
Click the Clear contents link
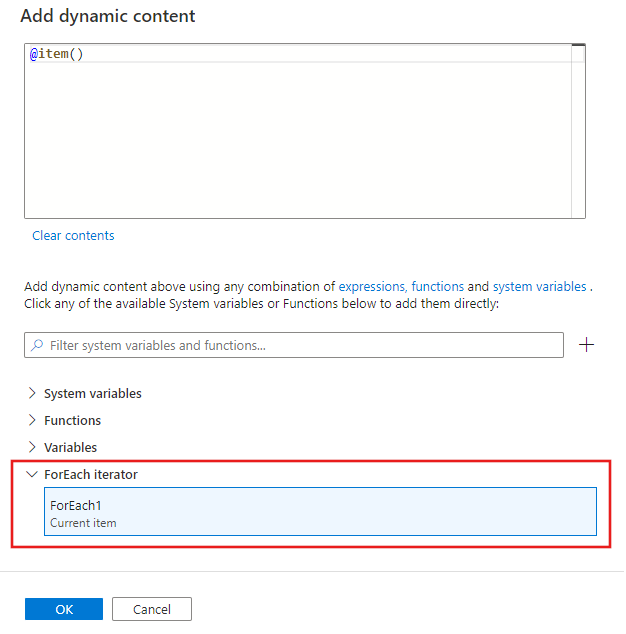pos(73,236)
